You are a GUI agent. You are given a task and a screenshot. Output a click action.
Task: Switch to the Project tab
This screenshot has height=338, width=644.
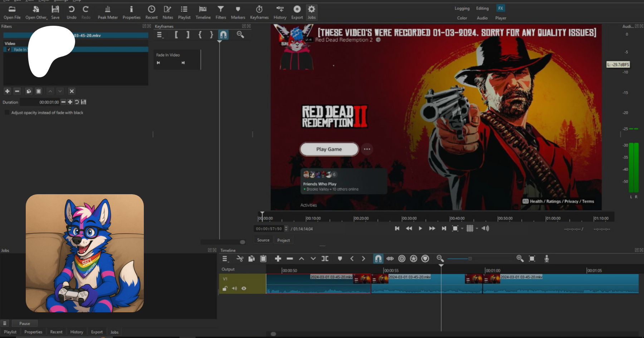click(283, 240)
